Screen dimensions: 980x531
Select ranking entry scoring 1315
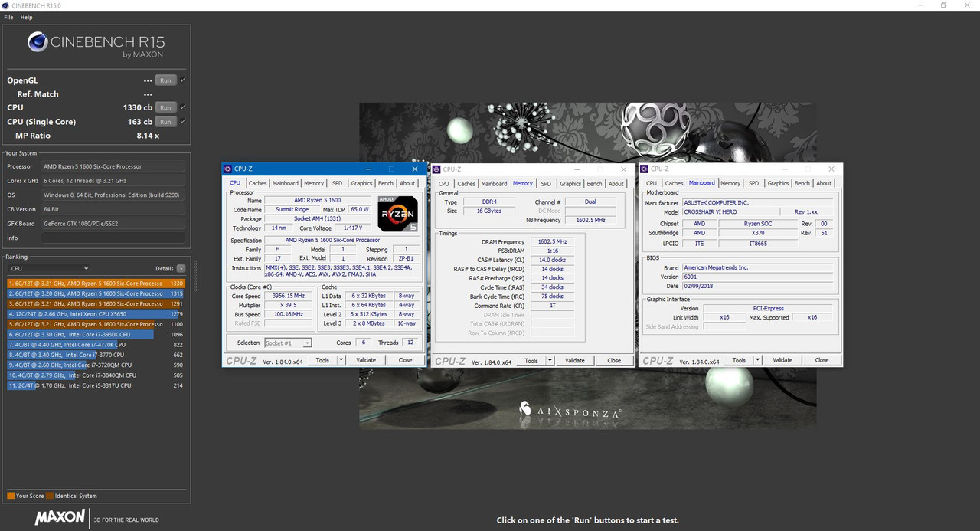click(96, 293)
